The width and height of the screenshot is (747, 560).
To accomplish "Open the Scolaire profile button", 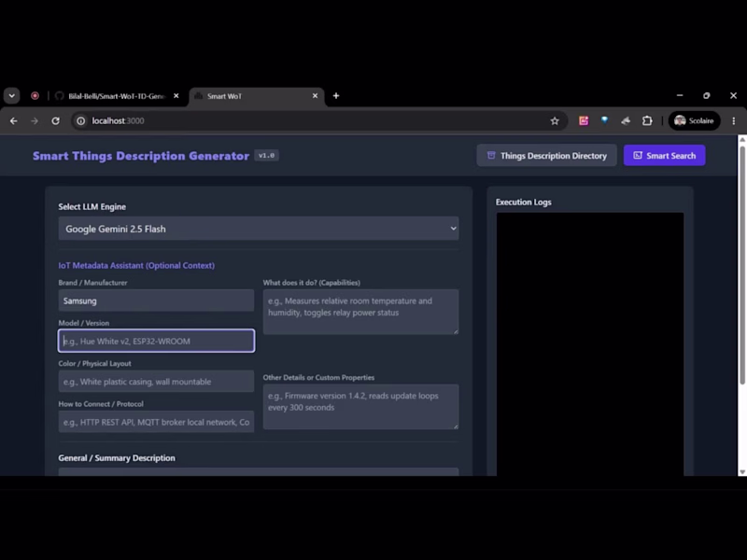I will click(x=694, y=121).
